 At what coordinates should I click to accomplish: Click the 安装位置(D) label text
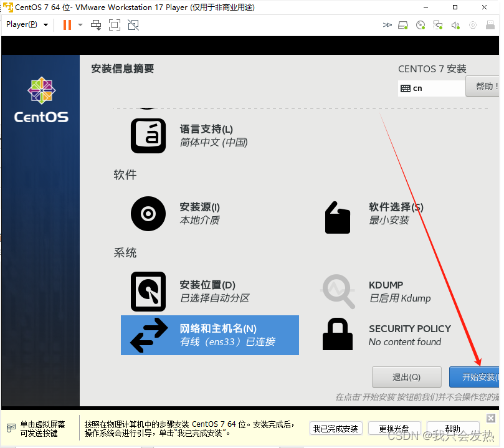tap(207, 285)
